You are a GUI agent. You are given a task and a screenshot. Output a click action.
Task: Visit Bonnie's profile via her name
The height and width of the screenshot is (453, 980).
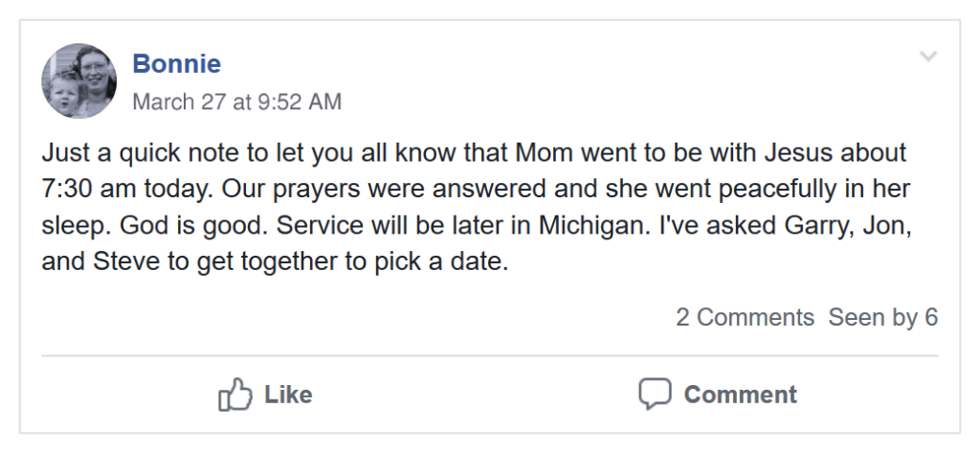coord(176,64)
